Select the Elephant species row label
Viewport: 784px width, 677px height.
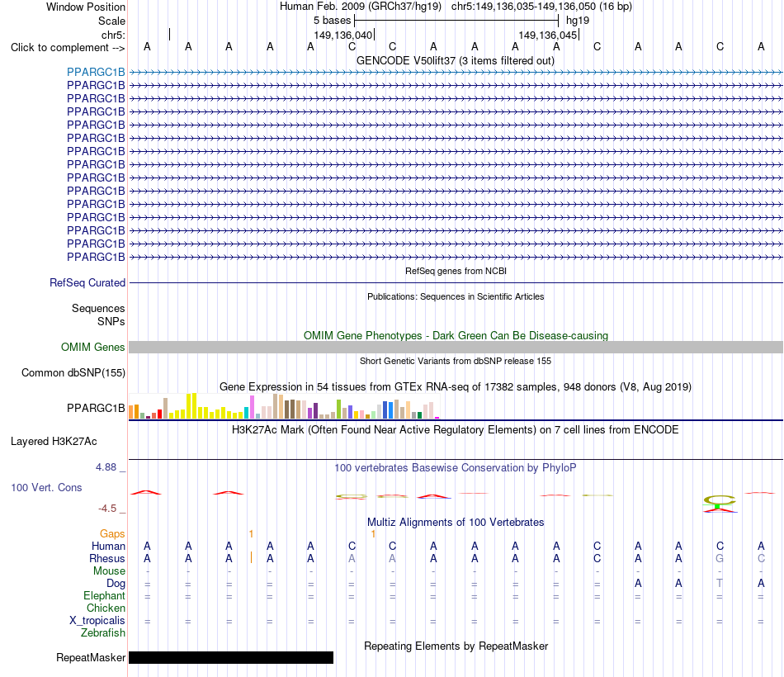[x=104, y=595]
